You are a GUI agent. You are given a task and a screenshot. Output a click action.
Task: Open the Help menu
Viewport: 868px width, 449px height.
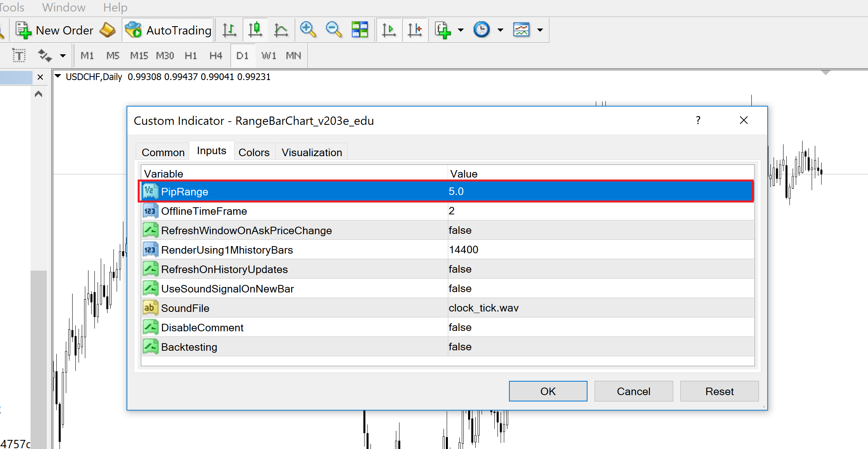[x=115, y=8]
